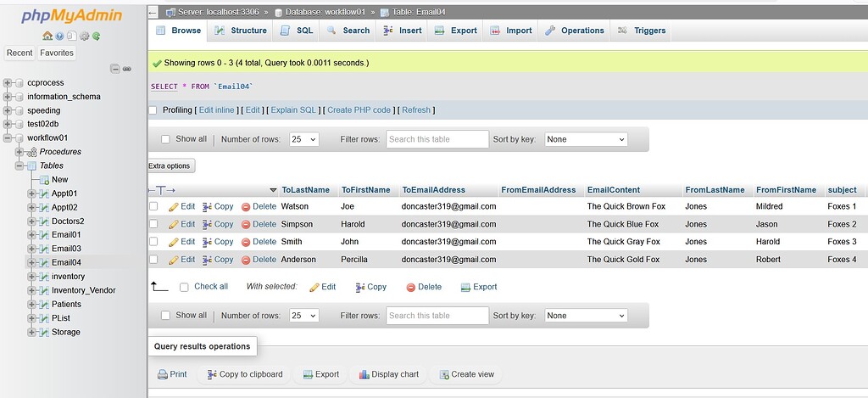Expand the test02db database node
The width and height of the screenshot is (868, 398).
click(7, 124)
